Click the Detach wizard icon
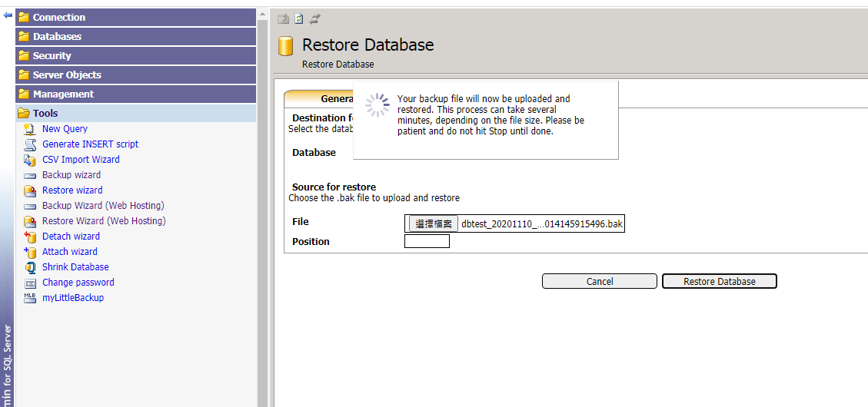Viewport: 868px width, 407px height. (30, 237)
